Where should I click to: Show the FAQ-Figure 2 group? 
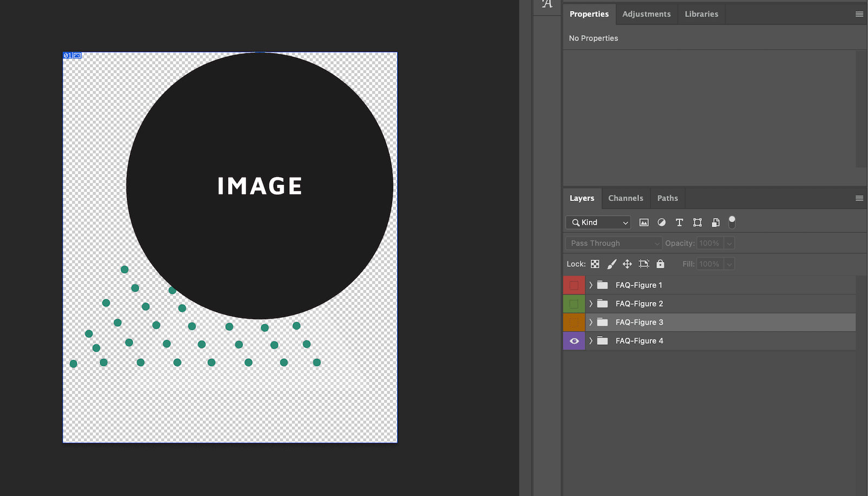click(574, 304)
